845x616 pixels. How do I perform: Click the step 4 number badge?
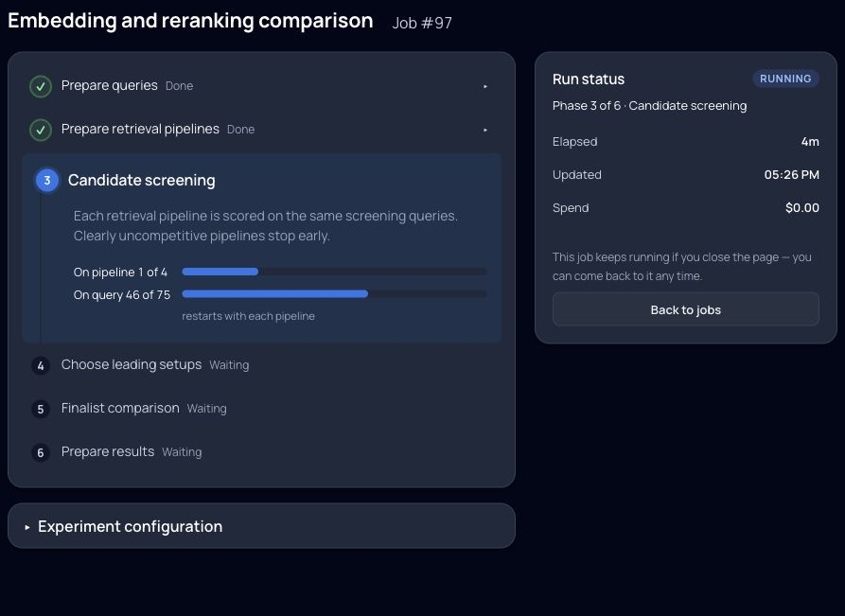(41, 365)
